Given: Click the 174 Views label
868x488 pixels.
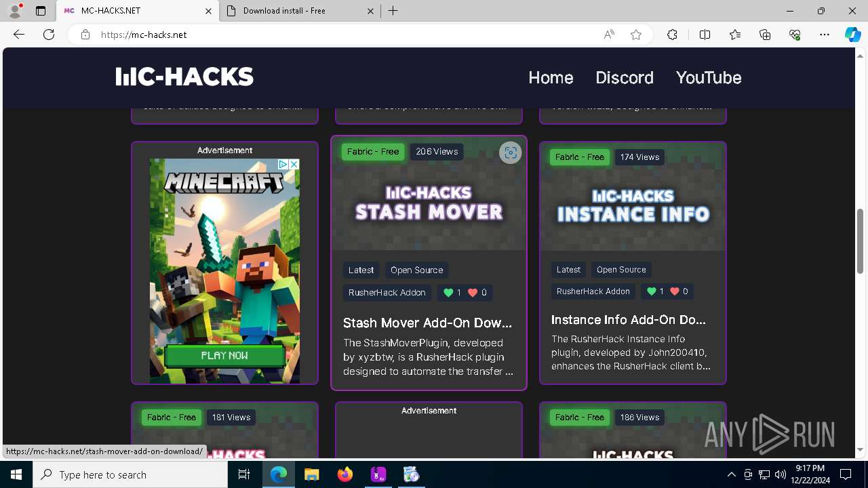Looking at the screenshot, I should click(639, 157).
